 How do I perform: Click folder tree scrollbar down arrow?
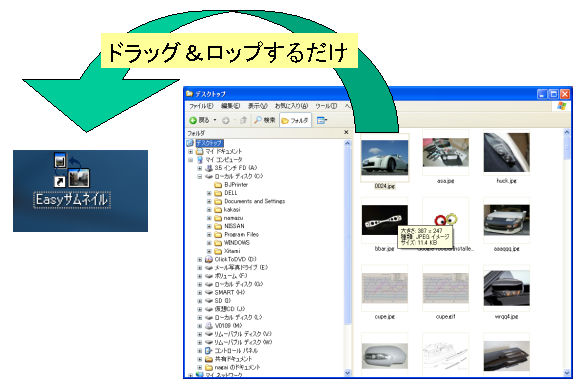[x=347, y=373]
